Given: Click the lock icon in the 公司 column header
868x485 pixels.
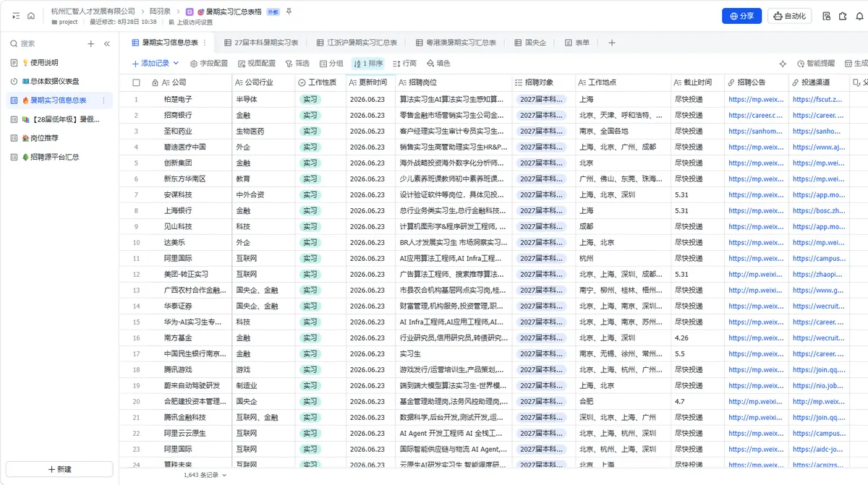Looking at the screenshot, I should tap(155, 83).
